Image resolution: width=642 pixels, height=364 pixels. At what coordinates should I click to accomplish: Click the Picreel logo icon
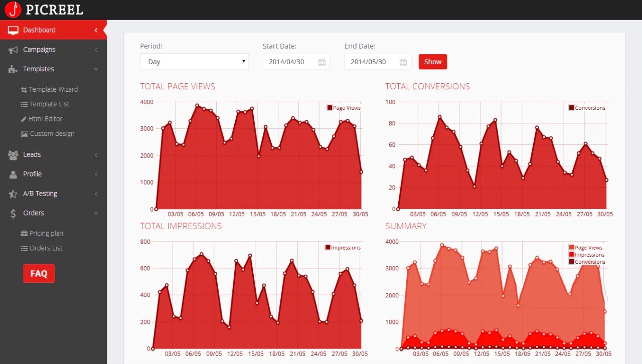[x=13, y=10]
